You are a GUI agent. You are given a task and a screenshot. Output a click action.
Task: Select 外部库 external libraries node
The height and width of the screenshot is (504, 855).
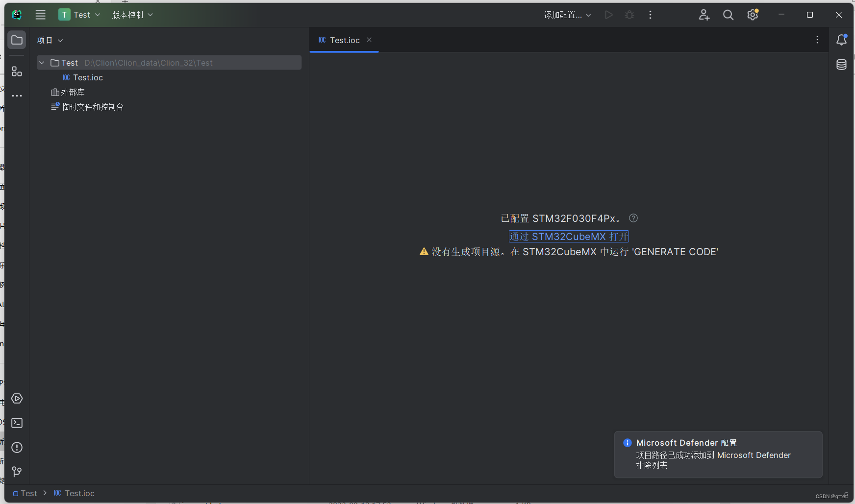coord(68,92)
